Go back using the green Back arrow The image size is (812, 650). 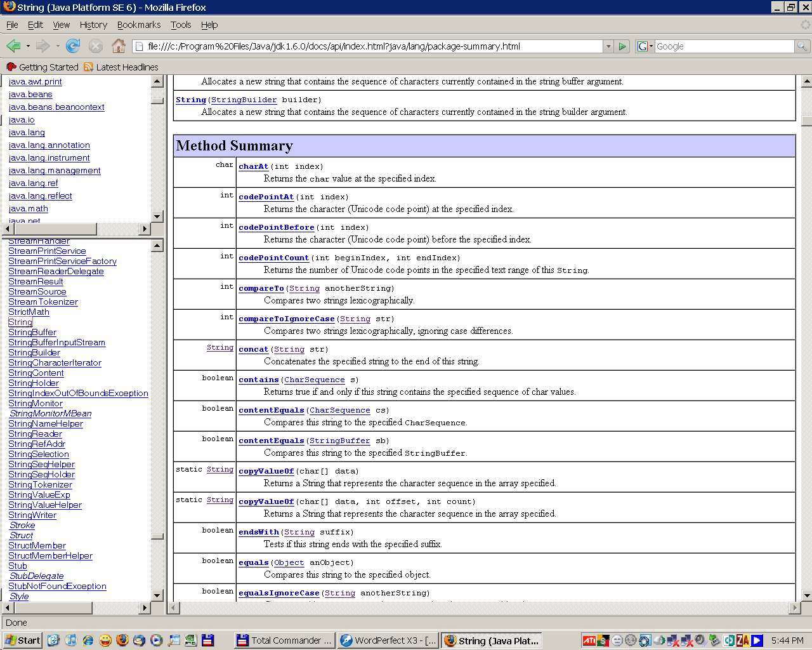(13, 46)
